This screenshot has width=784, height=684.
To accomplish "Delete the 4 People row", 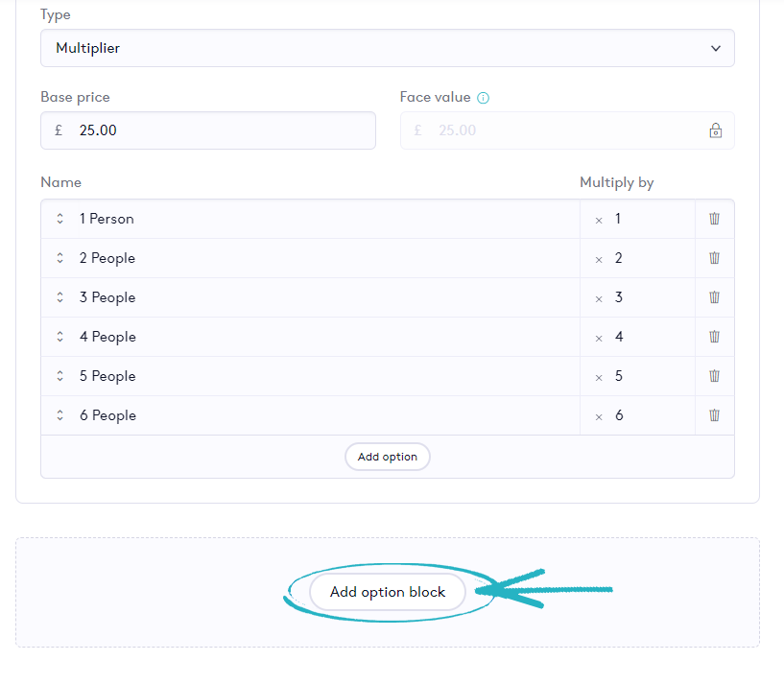I will [714, 337].
